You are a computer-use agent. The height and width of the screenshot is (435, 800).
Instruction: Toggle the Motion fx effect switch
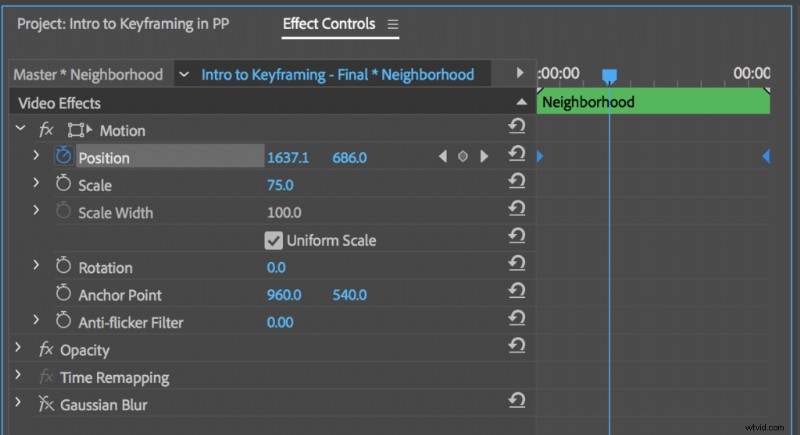pyautogui.click(x=46, y=130)
